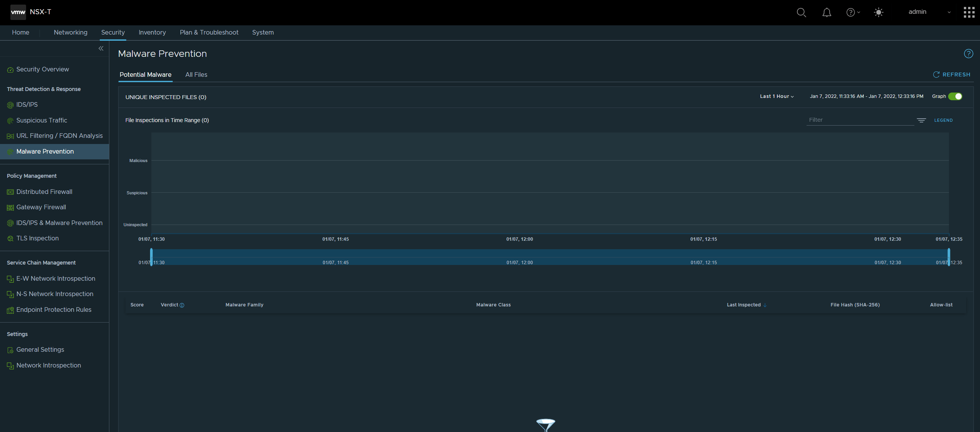Click the IDS/IPS & Malware Prevention icon
This screenshot has height=432, width=980.
click(10, 223)
